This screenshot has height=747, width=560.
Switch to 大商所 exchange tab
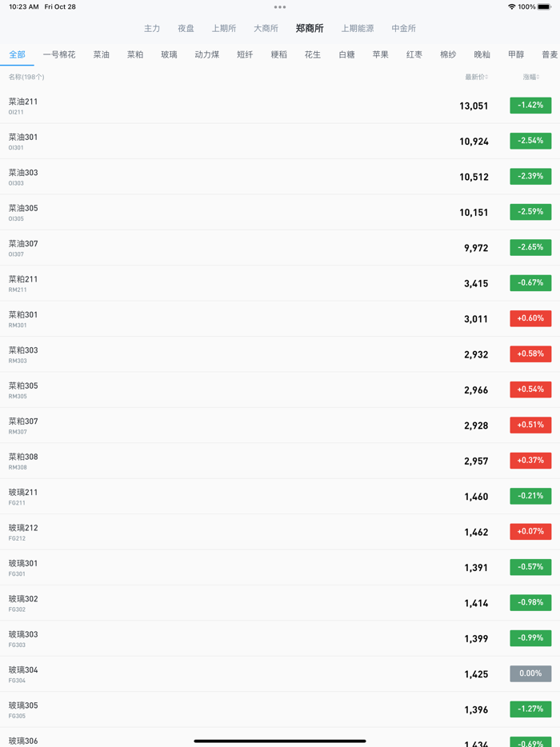266,29
